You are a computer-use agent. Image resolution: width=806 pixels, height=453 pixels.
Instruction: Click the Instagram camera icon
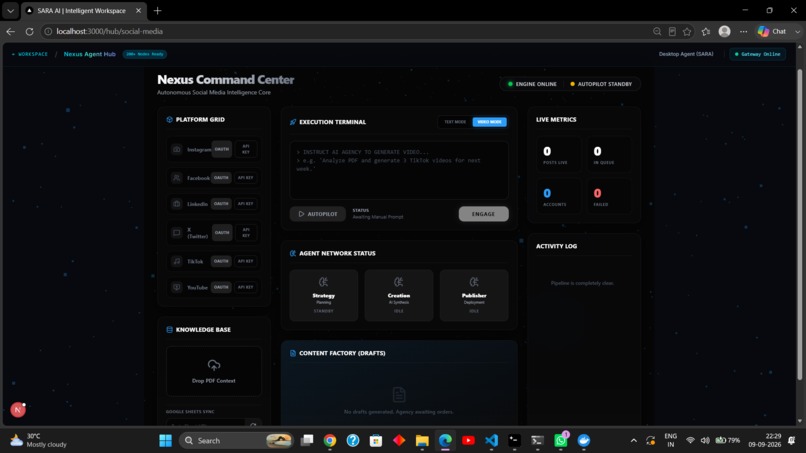click(x=176, y=149)
